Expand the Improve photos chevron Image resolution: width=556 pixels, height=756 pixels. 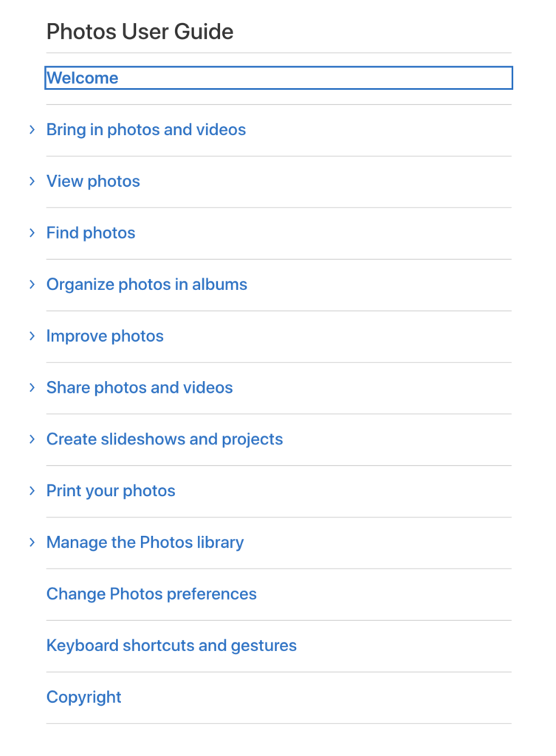point(32,336)
